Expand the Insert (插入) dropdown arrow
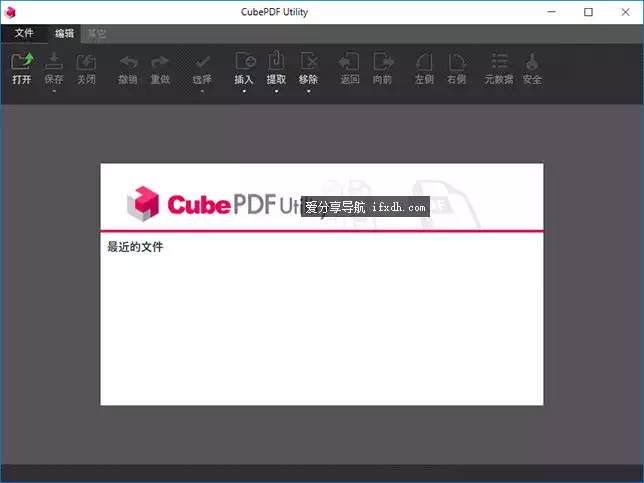Viewport: 644px width, 483px height. pyautogui.click(x=244, y=91)
